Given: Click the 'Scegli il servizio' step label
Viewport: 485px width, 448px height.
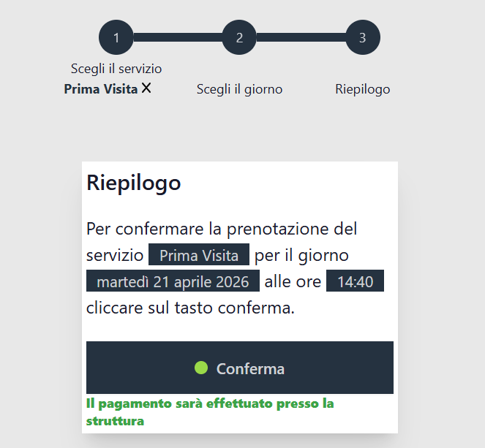Looking at the screenshot, I should coord(116,69).
